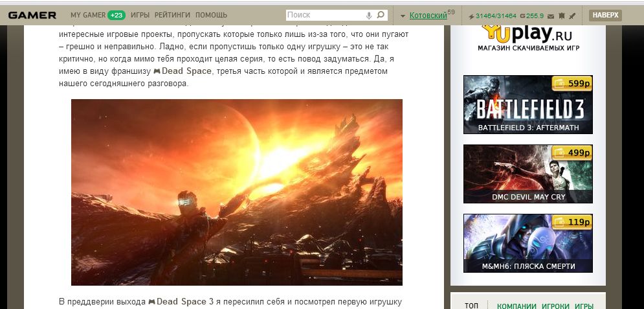Image resolution: width=644 pixels, height=309 pixels.
Task: Click the +23 notifications badge
Action: point(117,15)
